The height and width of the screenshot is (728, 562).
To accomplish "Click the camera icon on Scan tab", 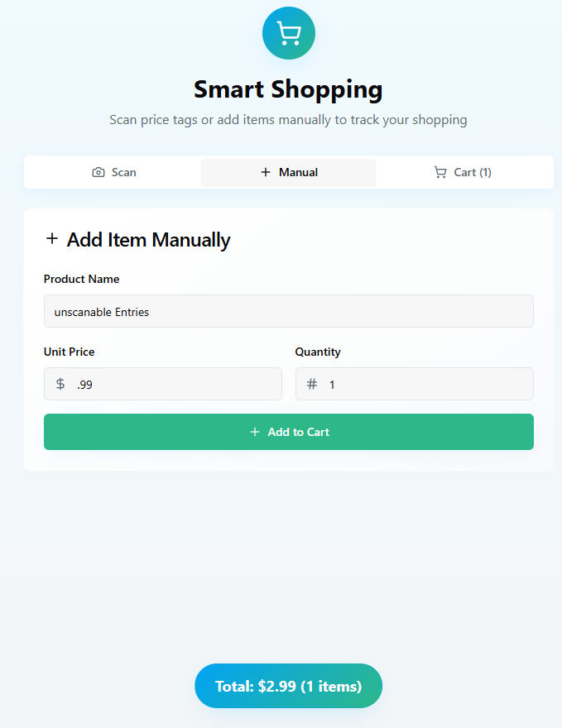I will (98, 172).
